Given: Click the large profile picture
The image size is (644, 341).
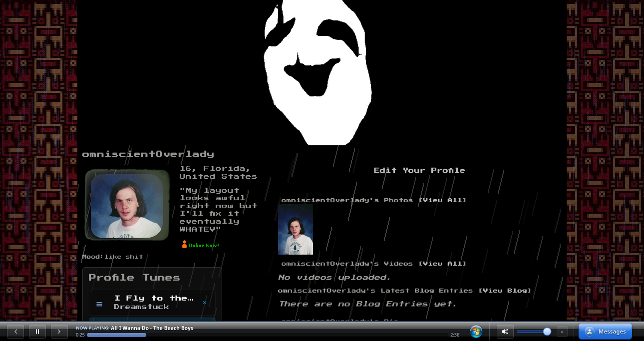Looking at the screenshot, I should pyautogui.click(x=127, y=205).
